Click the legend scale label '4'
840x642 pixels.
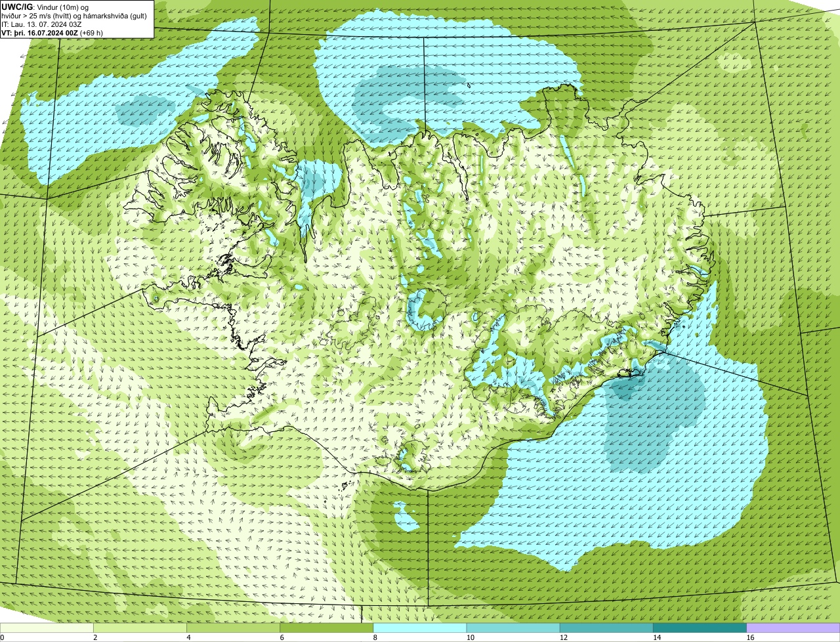coord(188,637)
